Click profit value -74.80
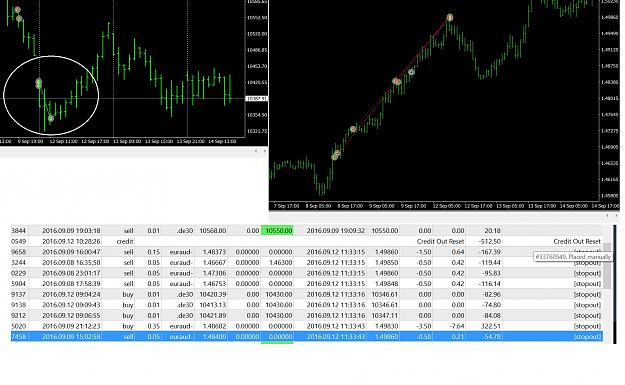 [491, 305]
